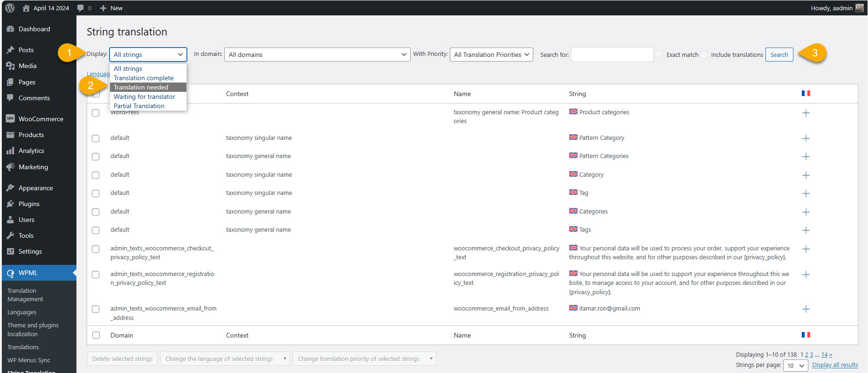Add translation for the 'Tags' string
Image resolution: width=868 pixels, height=373 pixels.
click(x=806, y=230)
